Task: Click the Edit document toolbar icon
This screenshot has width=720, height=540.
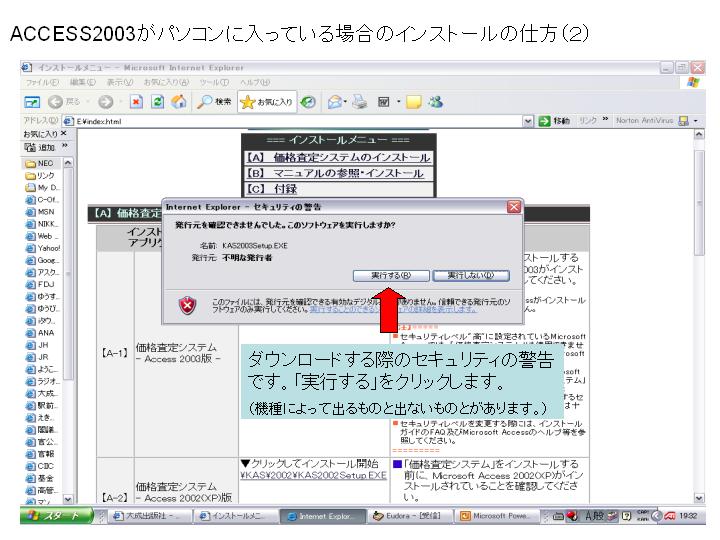Action: click(384, 102)
